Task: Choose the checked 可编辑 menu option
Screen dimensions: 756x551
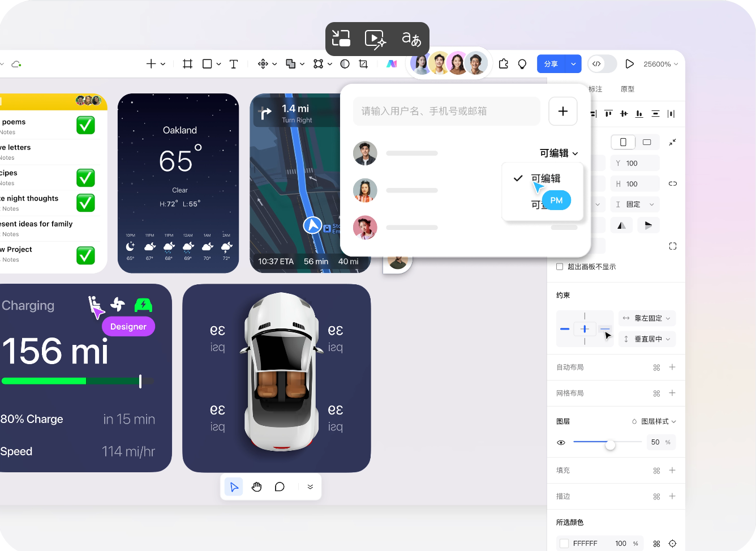Action: coord(545,178)
